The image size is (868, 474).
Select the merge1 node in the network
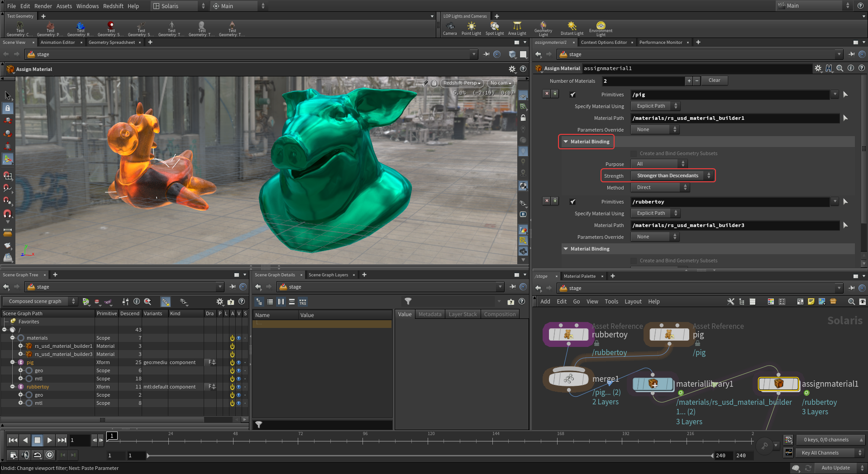[568, 379]
